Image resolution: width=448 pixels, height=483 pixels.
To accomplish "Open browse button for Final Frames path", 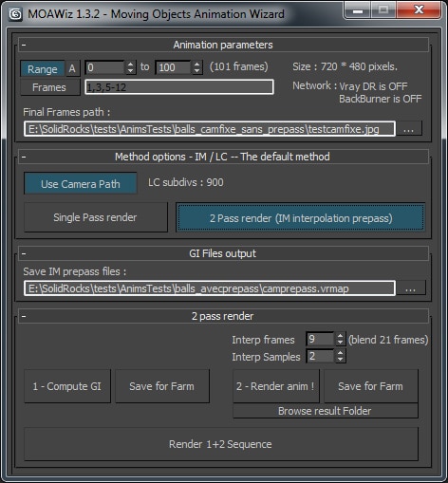I will point(409,129).
